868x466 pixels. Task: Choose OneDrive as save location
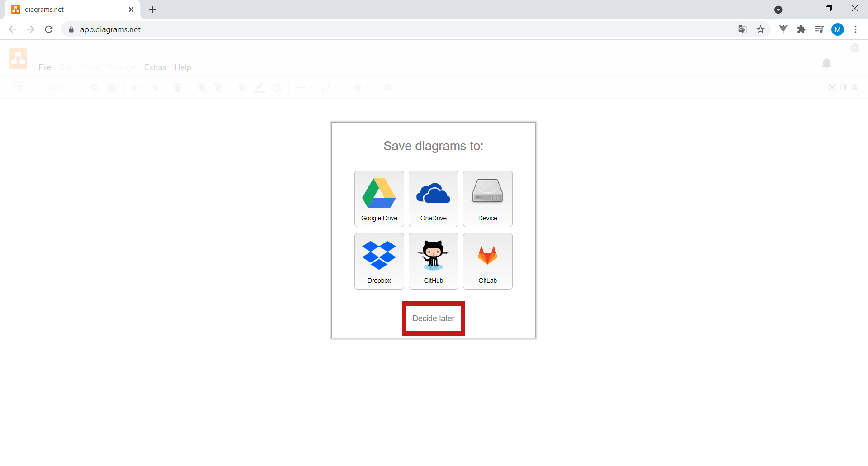(x=433, y=199)
